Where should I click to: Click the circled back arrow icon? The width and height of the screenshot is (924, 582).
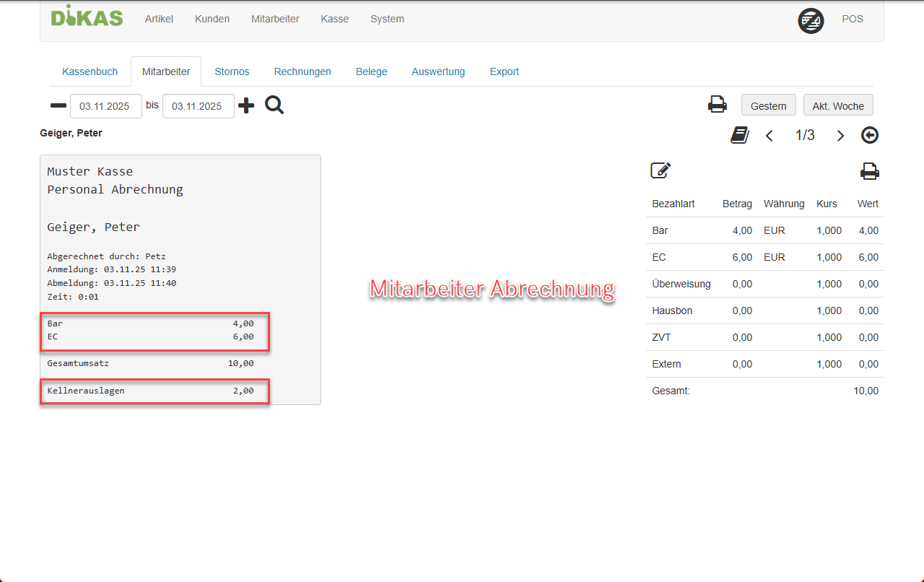click(x=870, y=135)
